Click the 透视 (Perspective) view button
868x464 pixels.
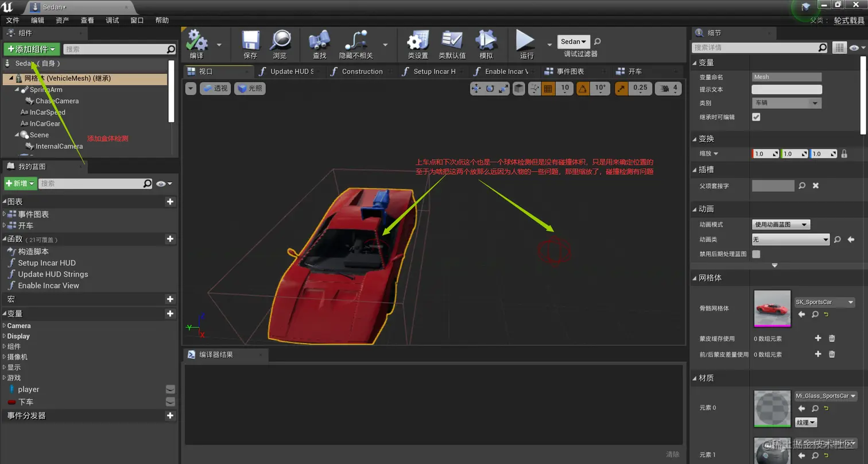pos(215,88)
